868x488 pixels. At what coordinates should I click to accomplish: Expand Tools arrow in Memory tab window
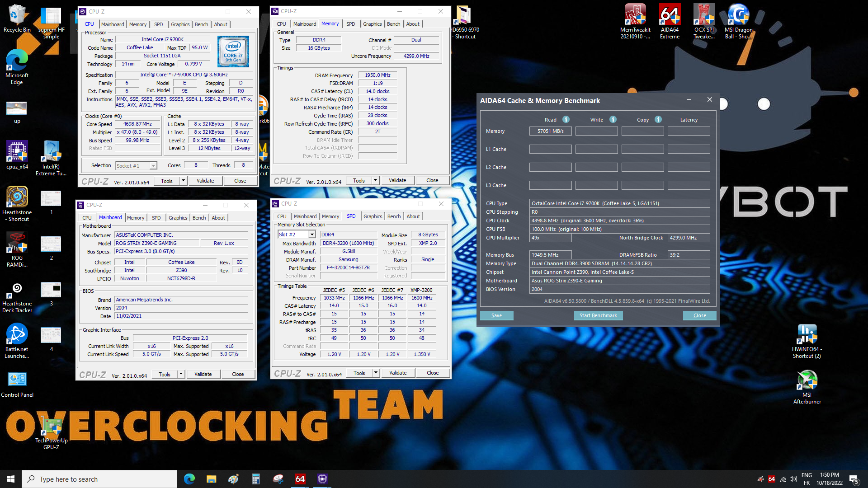pyautogui.click(x=375, y=180)
